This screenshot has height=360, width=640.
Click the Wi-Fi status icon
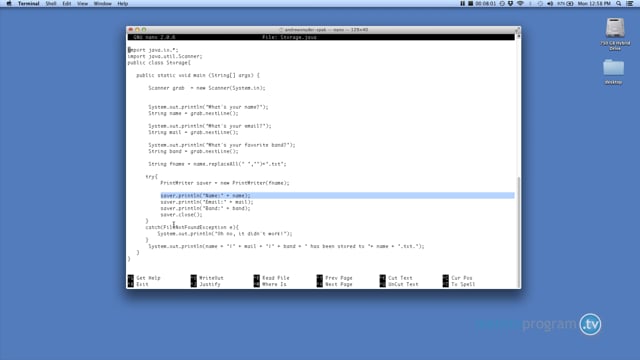coord(520,4)
